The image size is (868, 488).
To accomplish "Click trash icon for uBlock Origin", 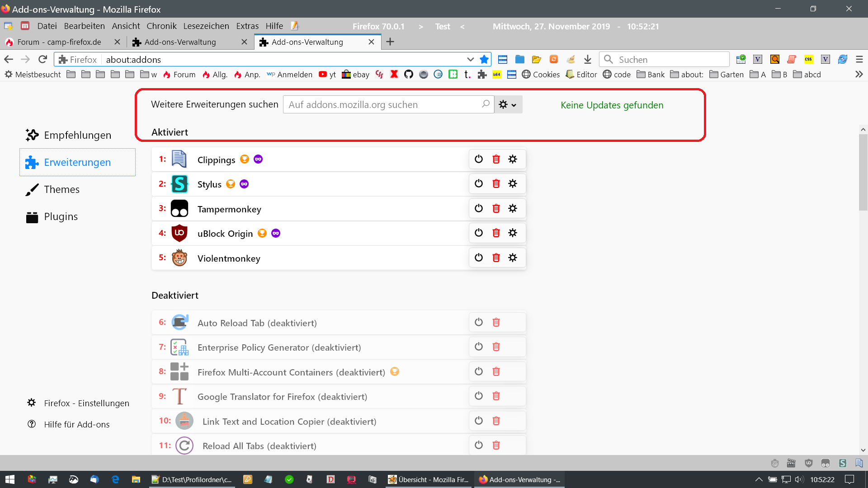I will (496, 233).
